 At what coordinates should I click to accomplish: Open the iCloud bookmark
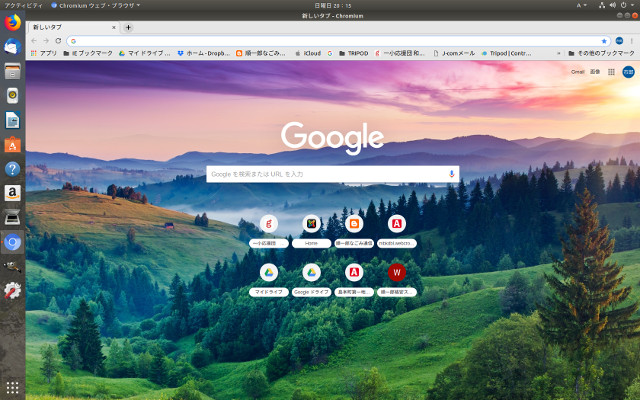click(308, 53)
